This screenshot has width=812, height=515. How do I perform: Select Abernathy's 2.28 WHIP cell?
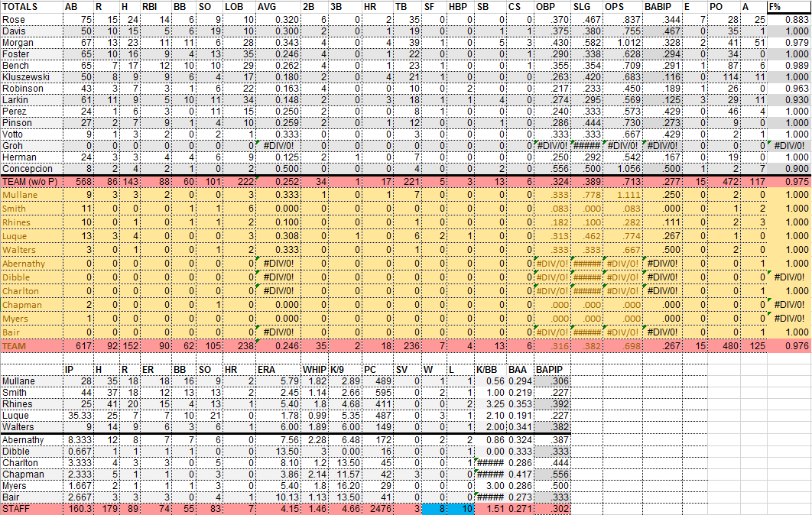tap(314, 440)
